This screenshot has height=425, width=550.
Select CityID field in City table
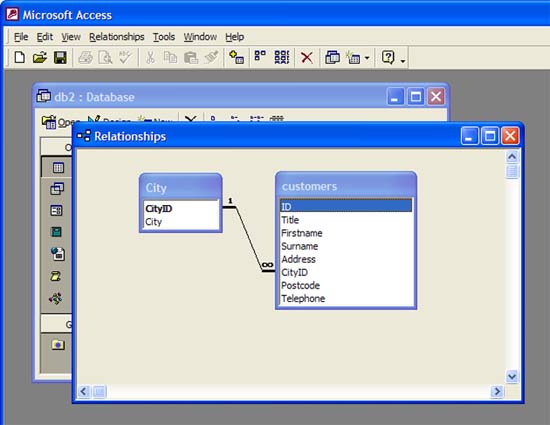(181, 209)
